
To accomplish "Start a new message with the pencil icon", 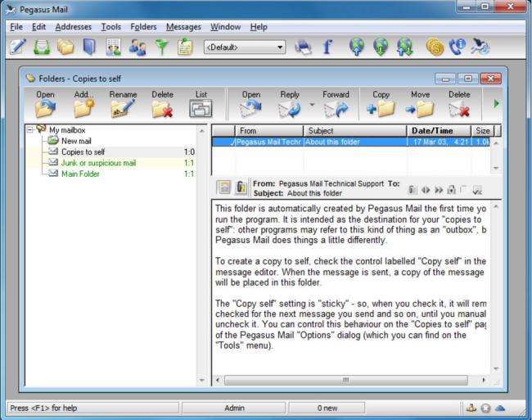I will point(18,47).
